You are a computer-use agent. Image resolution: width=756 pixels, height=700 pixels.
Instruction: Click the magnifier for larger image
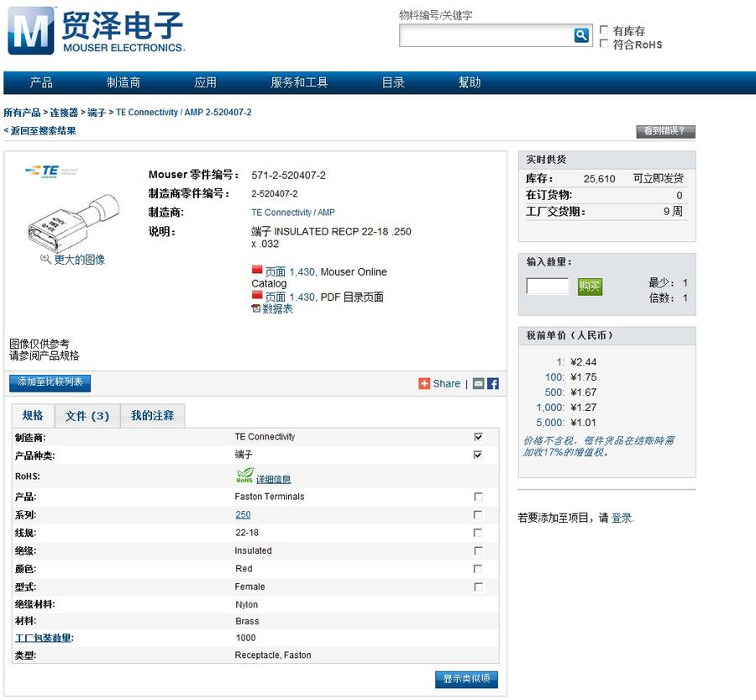click(x=45, y=260)
